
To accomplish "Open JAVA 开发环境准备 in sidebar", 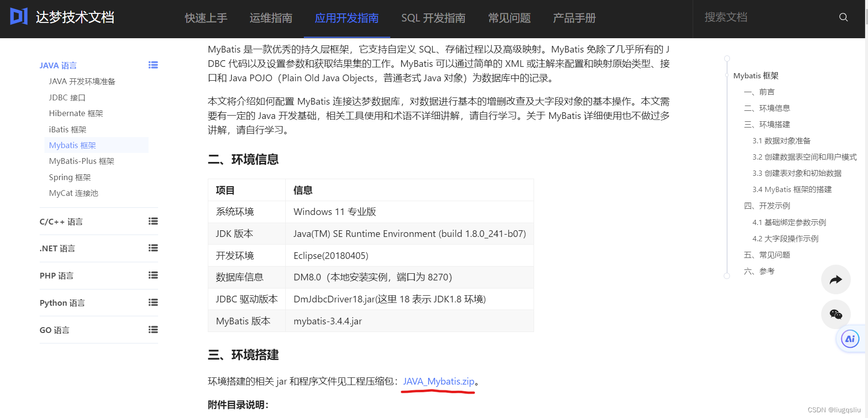I will tap(82, 81).
